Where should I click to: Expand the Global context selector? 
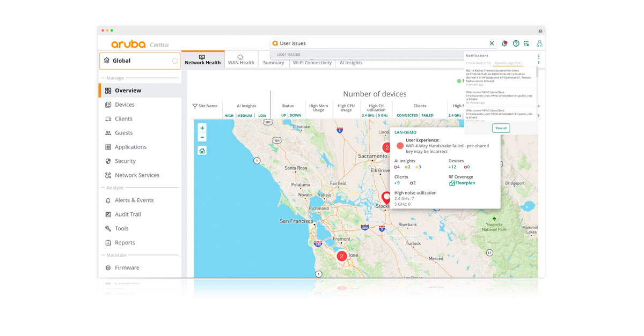point(140,61)
